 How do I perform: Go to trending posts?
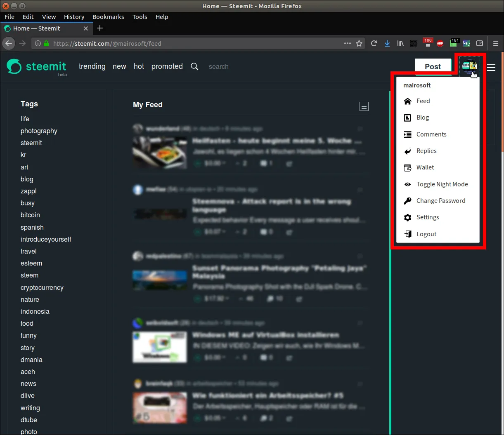point(92,66)
